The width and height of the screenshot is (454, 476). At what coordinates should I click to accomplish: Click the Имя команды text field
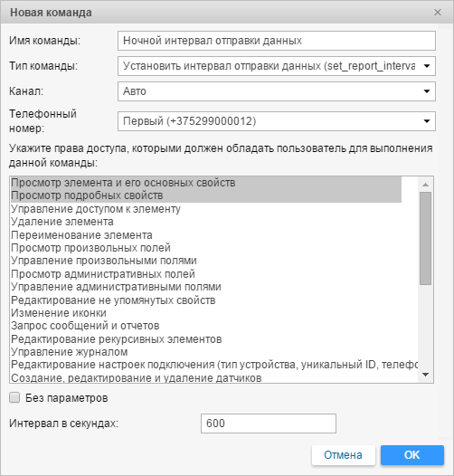click(x=277, y=41)
